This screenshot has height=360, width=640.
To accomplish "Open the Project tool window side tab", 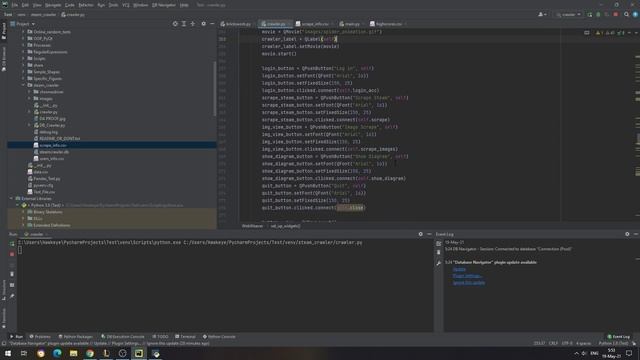I will [x=4, y=31].
